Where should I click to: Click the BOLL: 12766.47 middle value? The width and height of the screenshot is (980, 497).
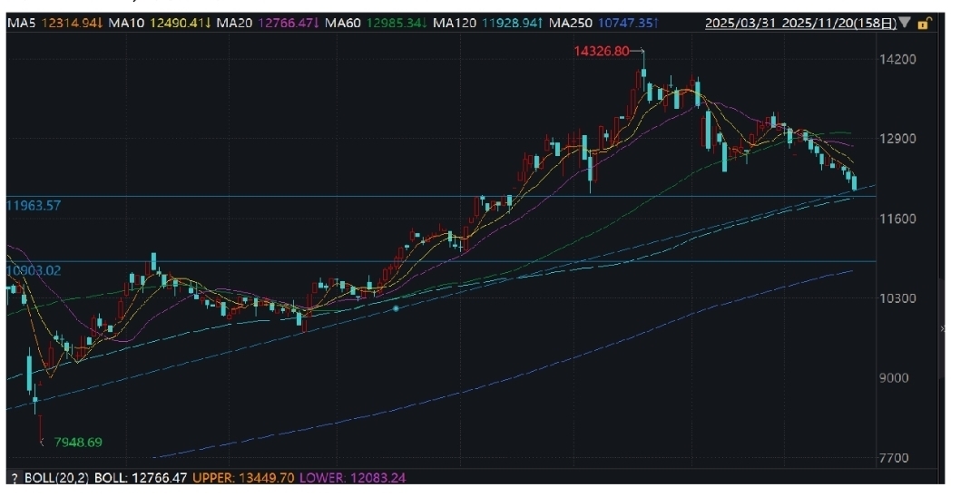tap(141, 478)
